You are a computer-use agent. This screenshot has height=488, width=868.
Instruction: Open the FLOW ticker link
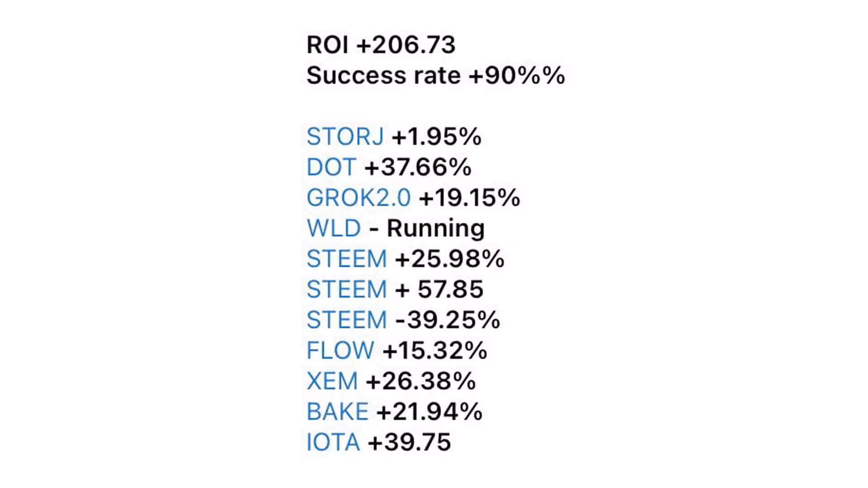pos(340,351)
